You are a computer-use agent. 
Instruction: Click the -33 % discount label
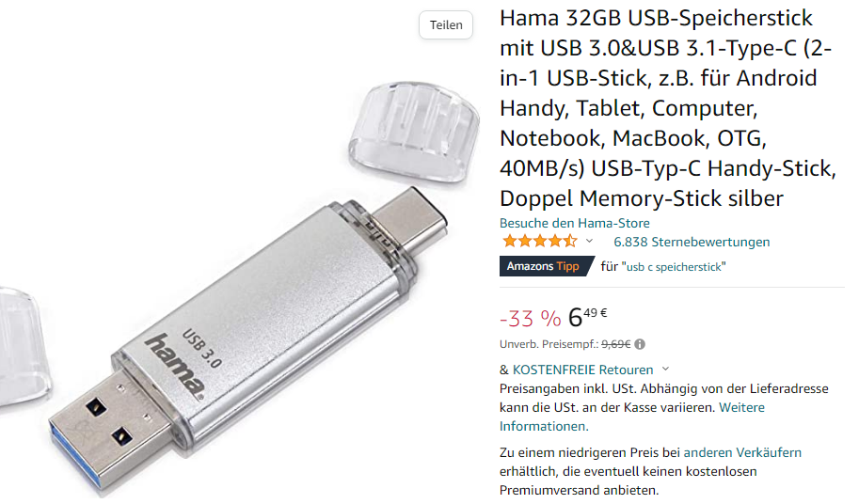point(531,318)
